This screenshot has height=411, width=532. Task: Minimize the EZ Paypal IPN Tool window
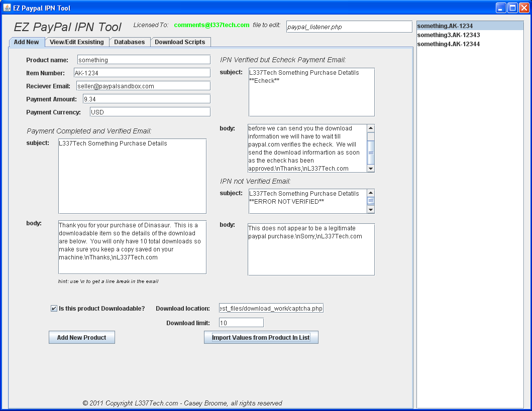tap(501, 8)
